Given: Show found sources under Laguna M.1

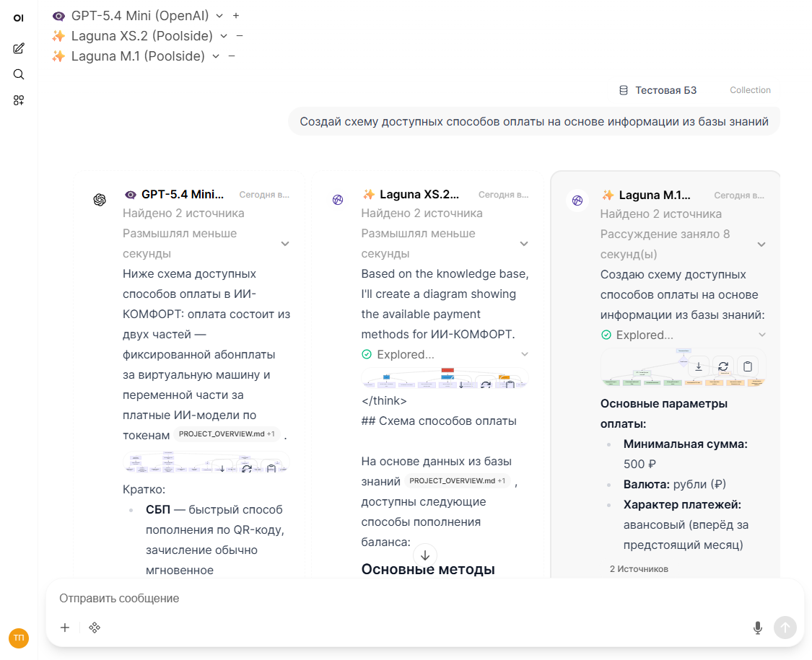Looking at the screenshot, I should click(660, 214).
